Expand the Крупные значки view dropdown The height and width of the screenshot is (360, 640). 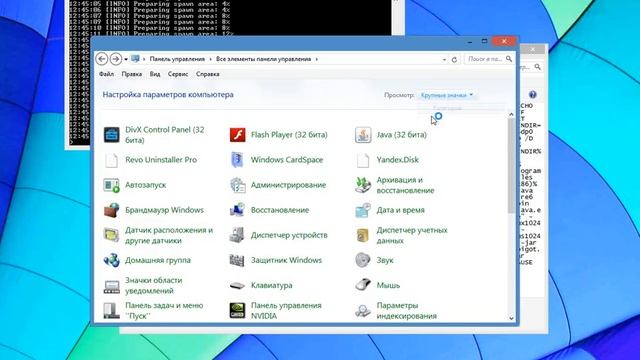click(x=447, y=95)
